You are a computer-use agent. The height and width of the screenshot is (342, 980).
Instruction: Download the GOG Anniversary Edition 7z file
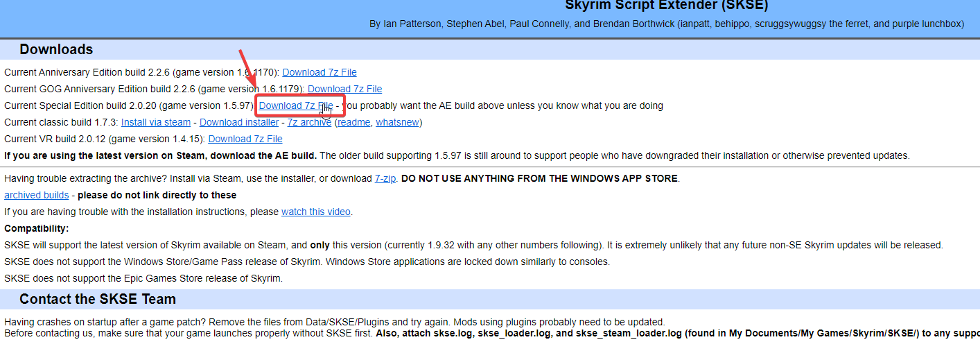tap(344, 89)
